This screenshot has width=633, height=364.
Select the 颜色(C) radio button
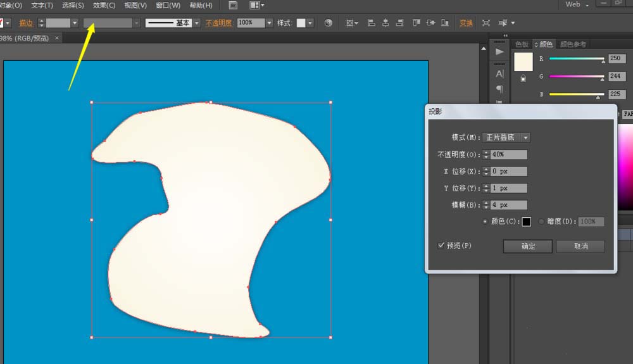tap(486, 222)
